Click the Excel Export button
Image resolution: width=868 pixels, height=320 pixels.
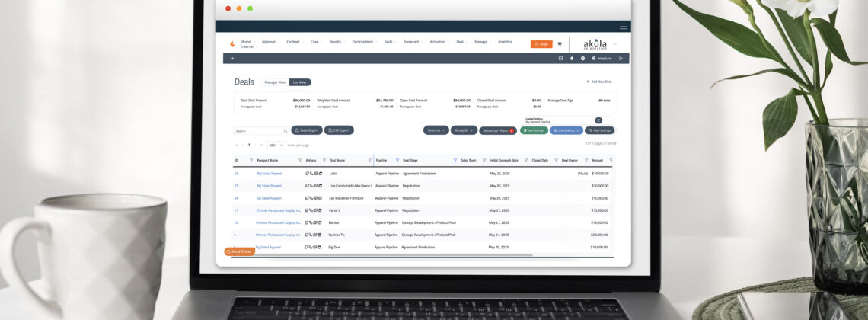[x=307, y=130]
